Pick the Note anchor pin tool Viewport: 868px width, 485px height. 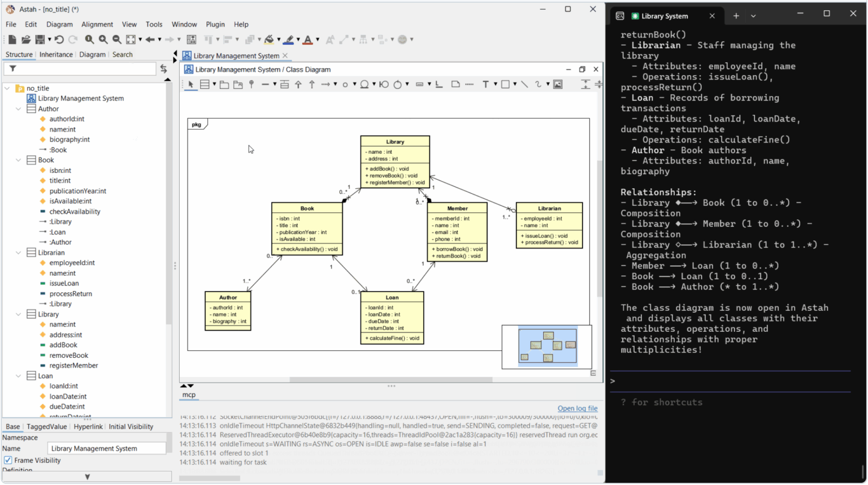251,84
